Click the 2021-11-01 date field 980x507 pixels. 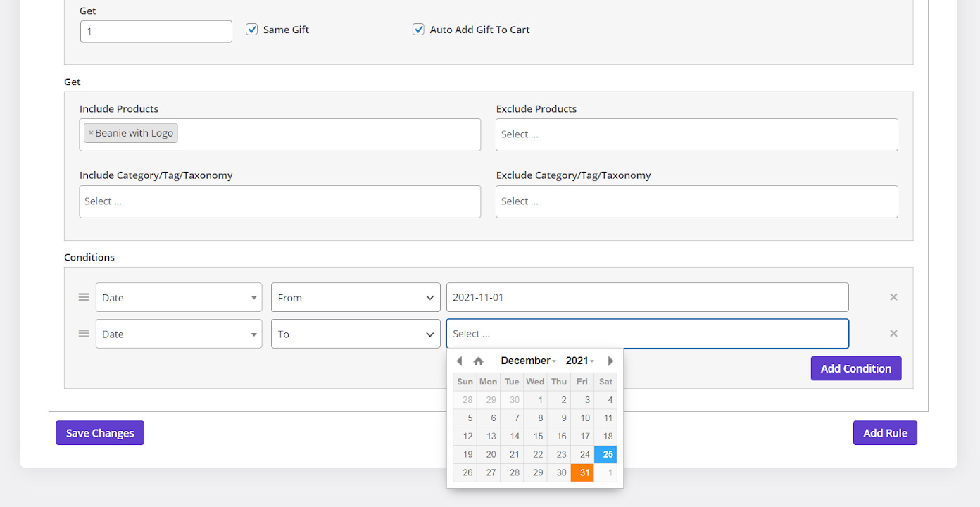pos(648,297)
